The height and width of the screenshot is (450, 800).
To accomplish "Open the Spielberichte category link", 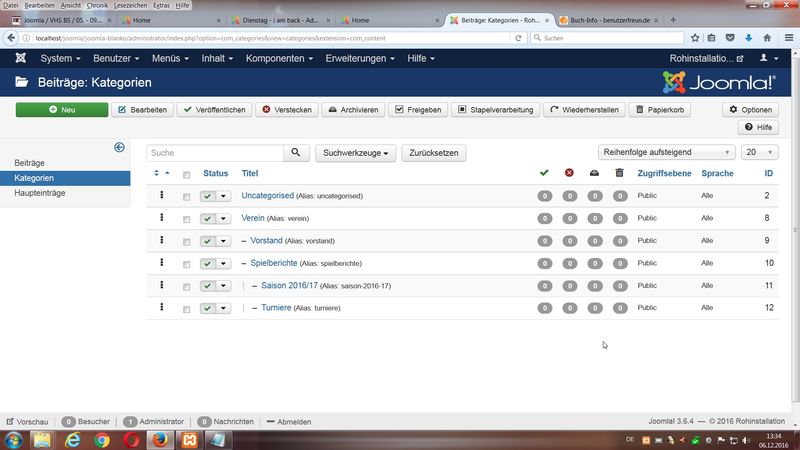I will [274, 263].
